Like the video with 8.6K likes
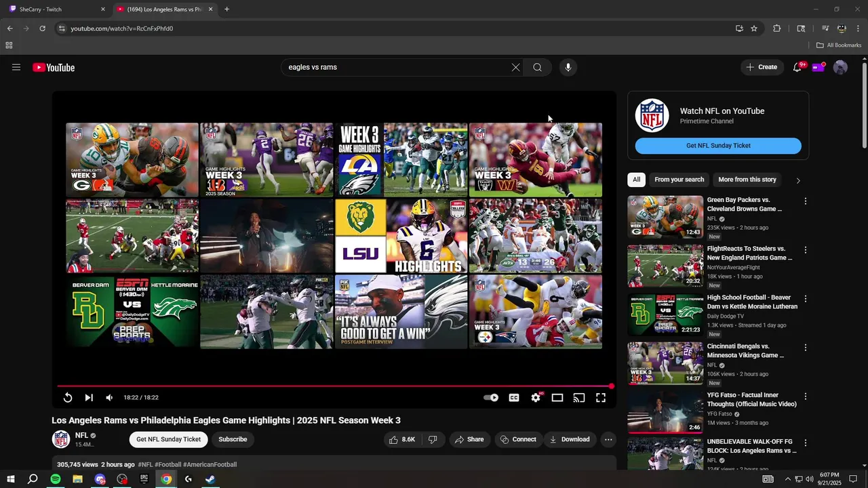 pos(402,439)
